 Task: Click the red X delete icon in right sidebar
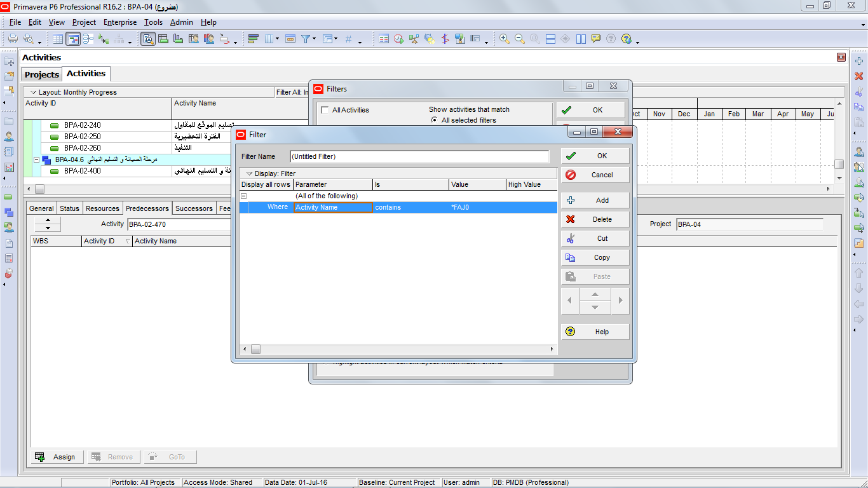[x=859, y=76]
